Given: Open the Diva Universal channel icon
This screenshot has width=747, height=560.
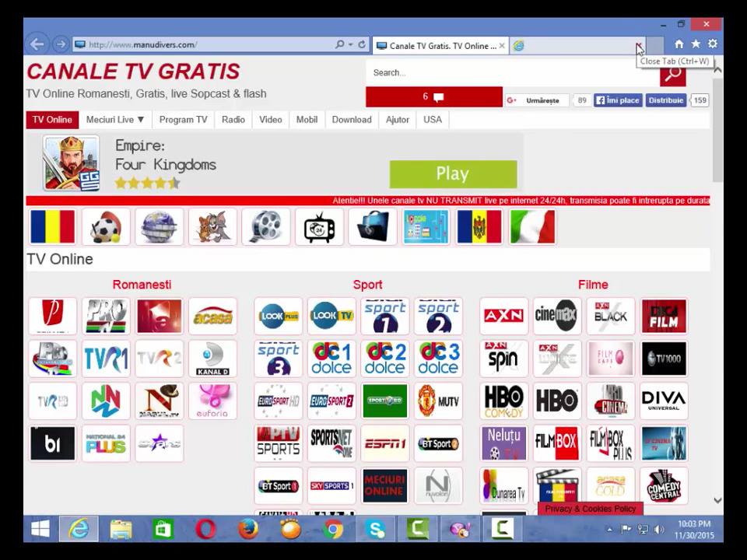Looking at the screenshot, I should click(x=664, y=401).
